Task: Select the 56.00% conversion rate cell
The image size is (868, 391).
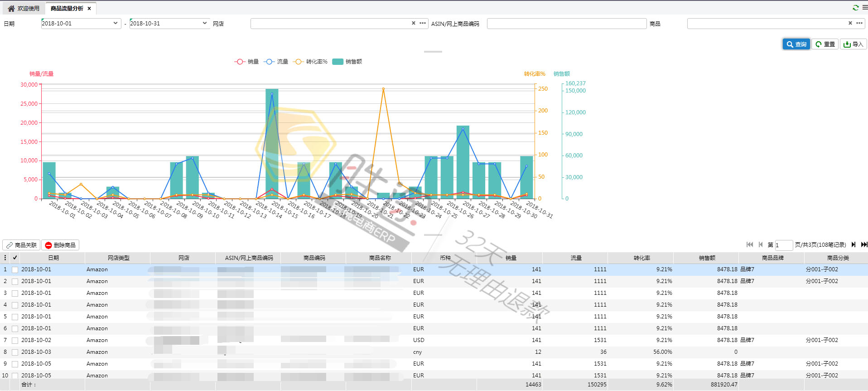Action: (x=641, y=352)
